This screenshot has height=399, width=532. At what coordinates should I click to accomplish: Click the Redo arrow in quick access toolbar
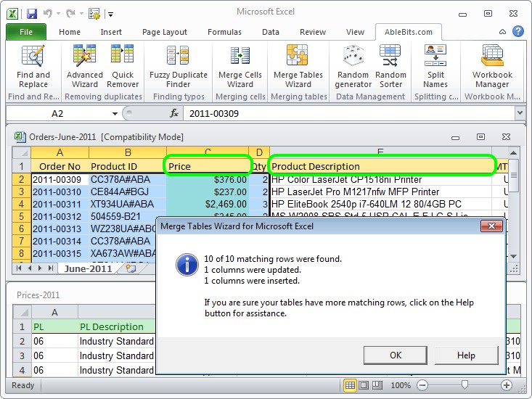[x=70, y=14]
